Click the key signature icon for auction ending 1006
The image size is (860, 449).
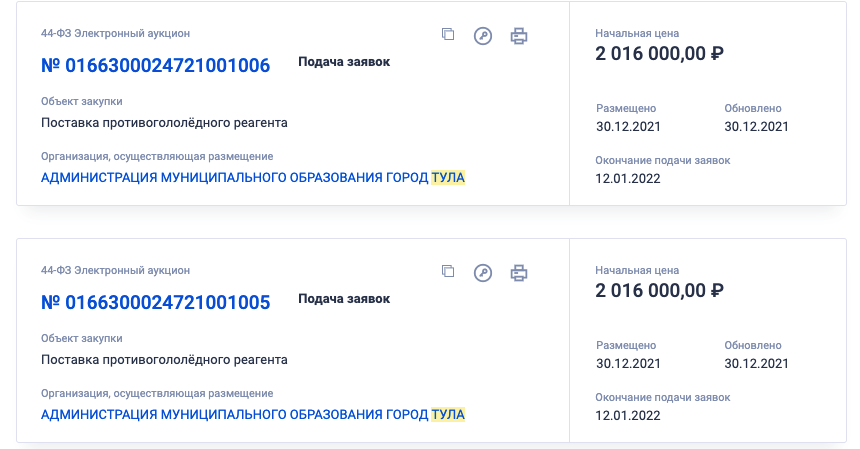point(483,36)
